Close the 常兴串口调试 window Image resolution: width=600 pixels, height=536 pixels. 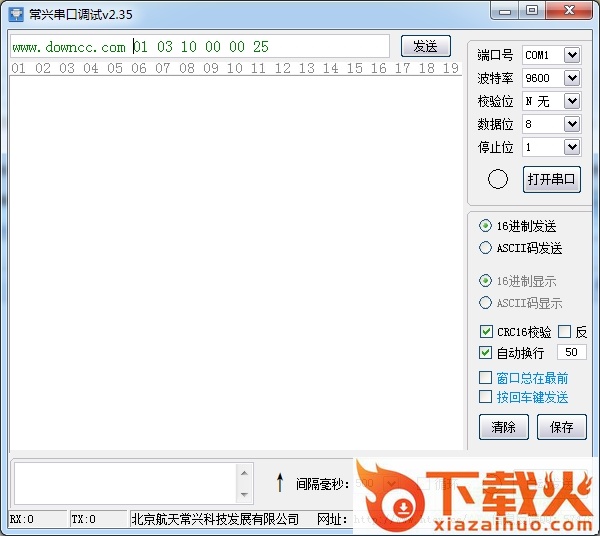point(569,11)
